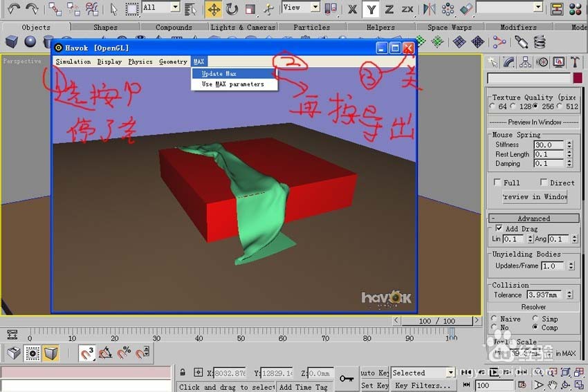The image size is (588, 392).
Task: Select the Simp resolver option
Action: point(535,319)
